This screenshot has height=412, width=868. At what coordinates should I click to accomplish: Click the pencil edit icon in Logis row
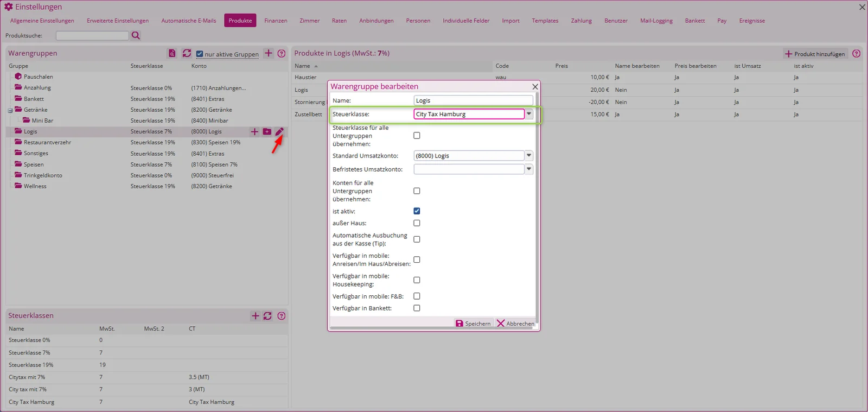279,131
